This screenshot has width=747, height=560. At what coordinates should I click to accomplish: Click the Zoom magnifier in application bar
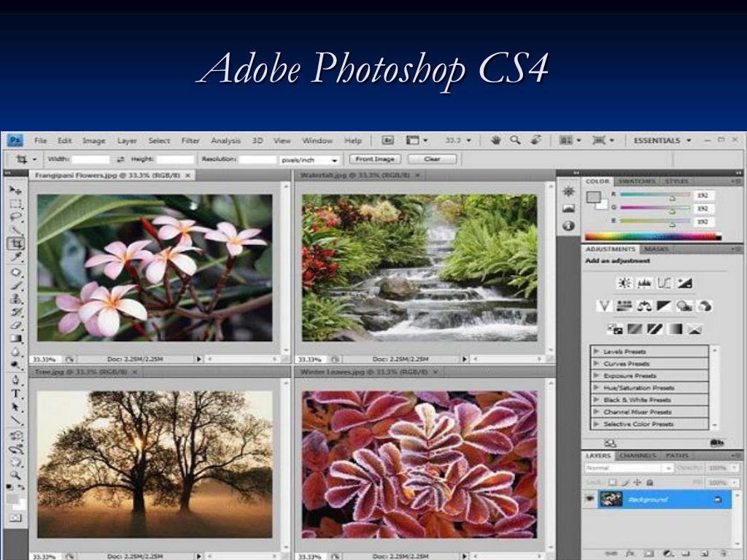[515, 140]
